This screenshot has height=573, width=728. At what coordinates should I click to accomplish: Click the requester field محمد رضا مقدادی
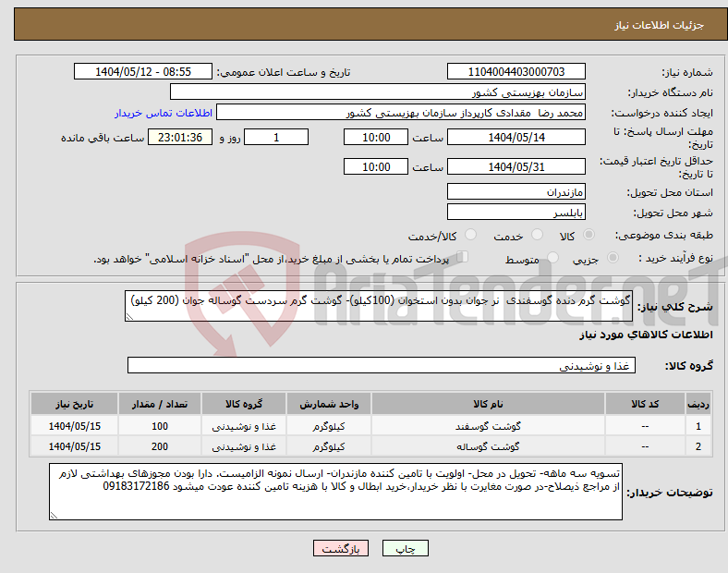pos(401,113)
